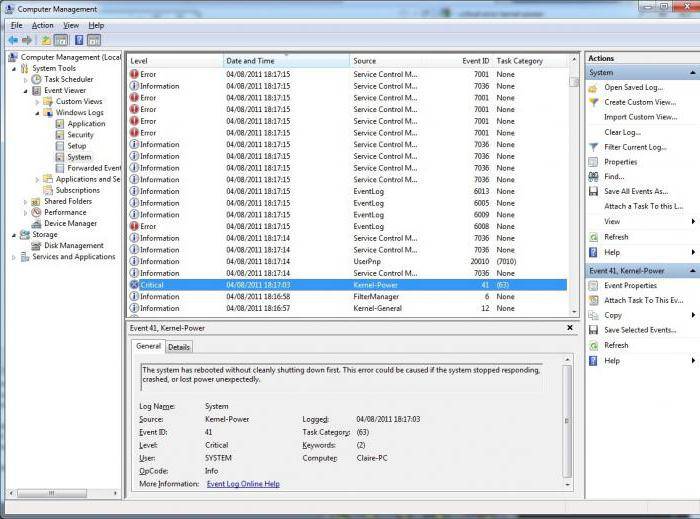The image size is (700, 519).
Task: Expand the Custom Views tree node
Action: (x=37, y=102)
